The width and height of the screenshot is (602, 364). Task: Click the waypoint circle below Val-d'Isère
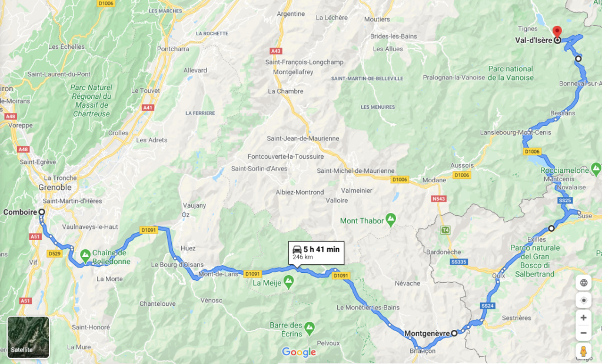click(x=578, y=59)
